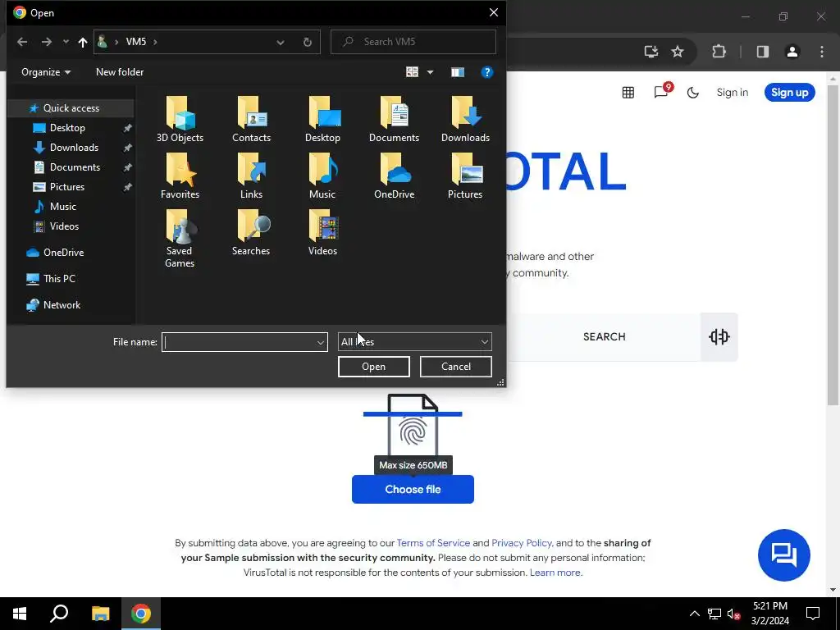The width and height of the screenshot is (840, 630).
Task: Open VirusTotal apps grid icon
Action: click(628, 93)
